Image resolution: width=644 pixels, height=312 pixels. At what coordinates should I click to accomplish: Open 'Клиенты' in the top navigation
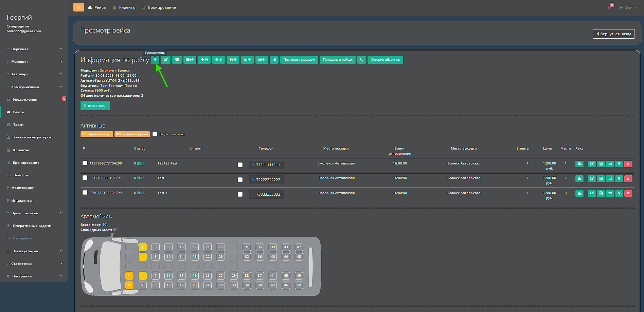click(124, 7)
